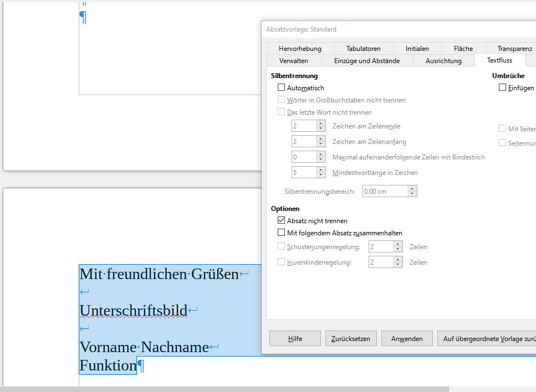Click the horizontal scrollbar at the bottom
This screenshot has height=392, width=536.
[222, 389]
